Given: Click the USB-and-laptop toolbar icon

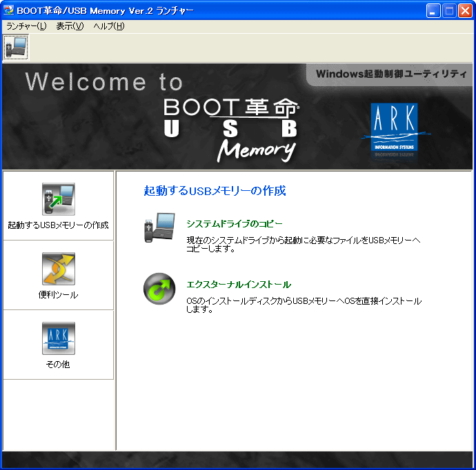Looking at the screenshot, I should tap(16, 48).
